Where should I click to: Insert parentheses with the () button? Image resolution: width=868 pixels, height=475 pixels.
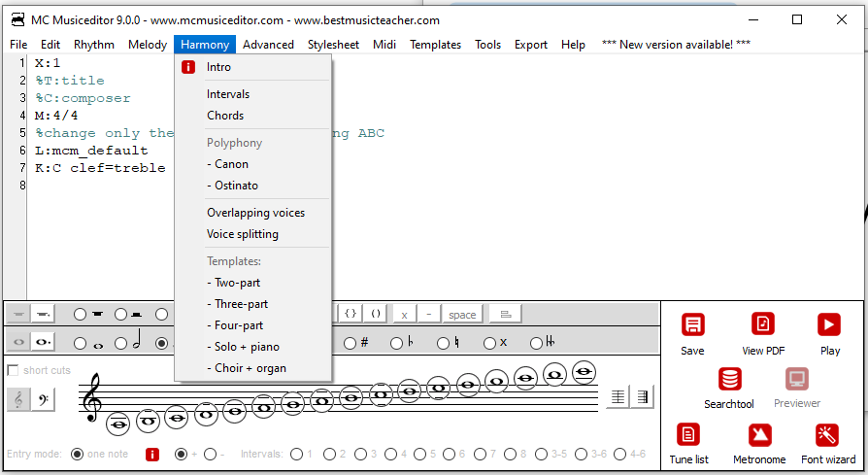(376, 314)
